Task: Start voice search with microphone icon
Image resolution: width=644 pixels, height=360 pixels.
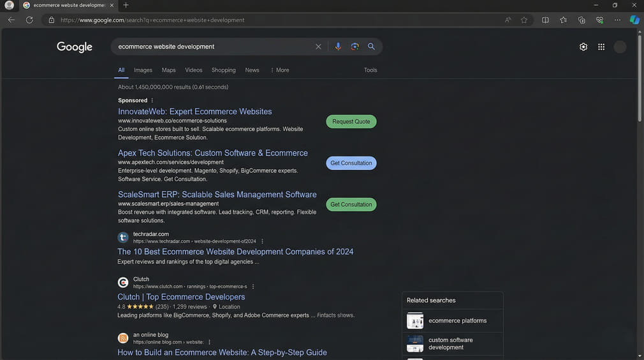Action: pos(338,47)
